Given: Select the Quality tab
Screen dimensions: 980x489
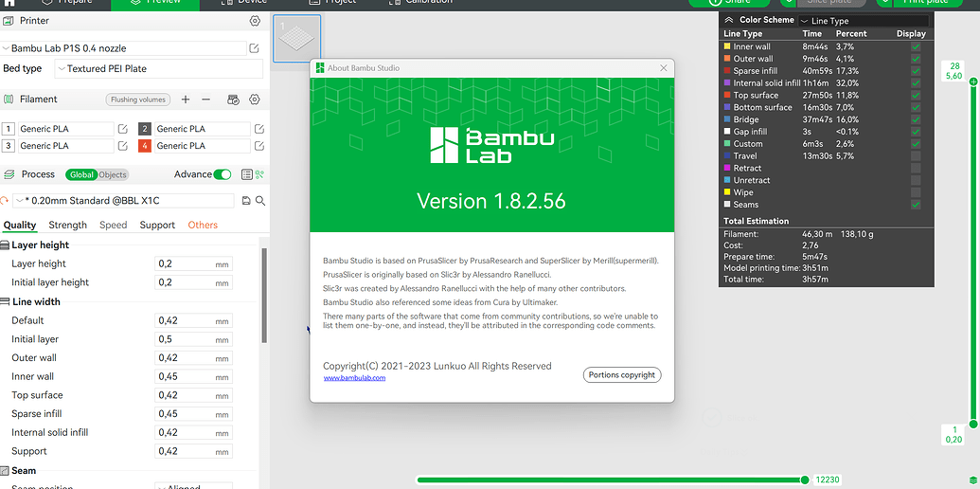Looking at the screenshot, I should (20, 226).
